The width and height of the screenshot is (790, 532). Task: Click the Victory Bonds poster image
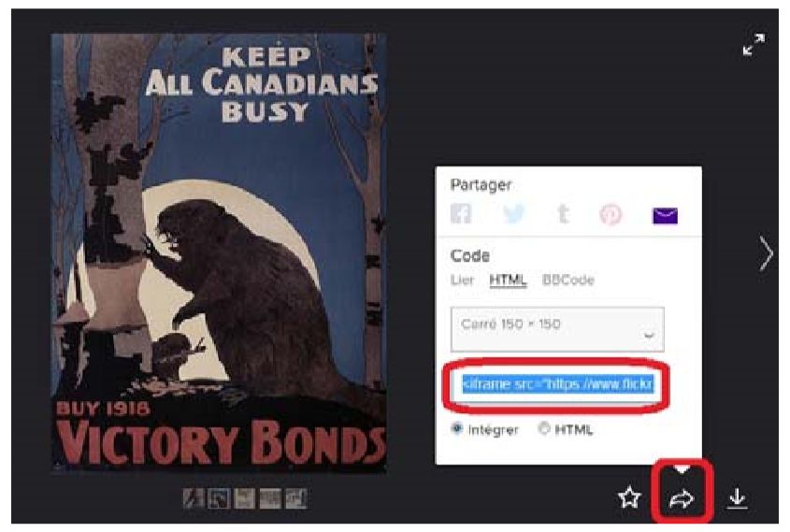point(219,252)
